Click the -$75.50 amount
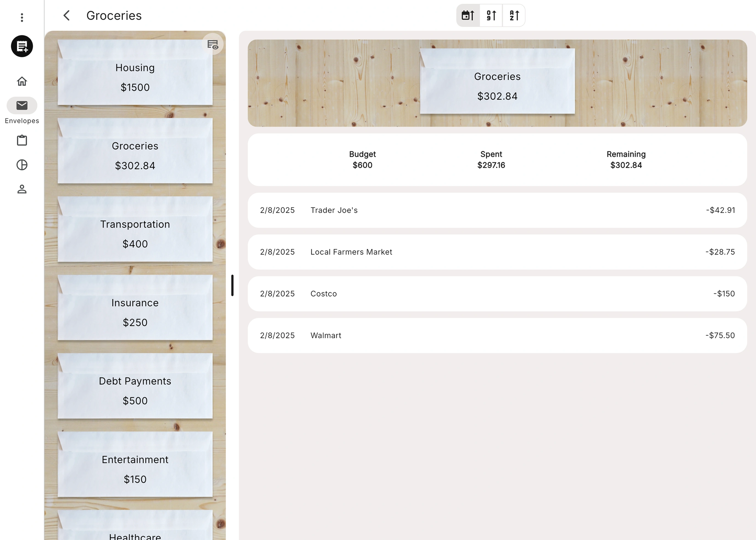Viewport: 756px width, 540px height. 720,335
